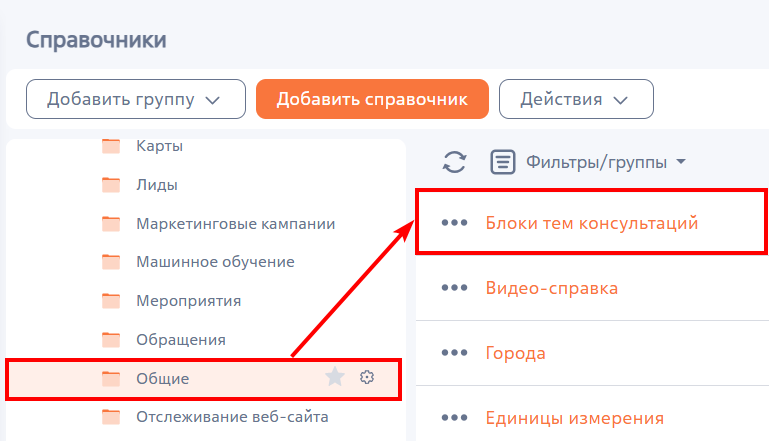Open the Единицы измерения lookup
Viewport: 769px width, 441px height.
pyautogui.click(x=574, y=418)
